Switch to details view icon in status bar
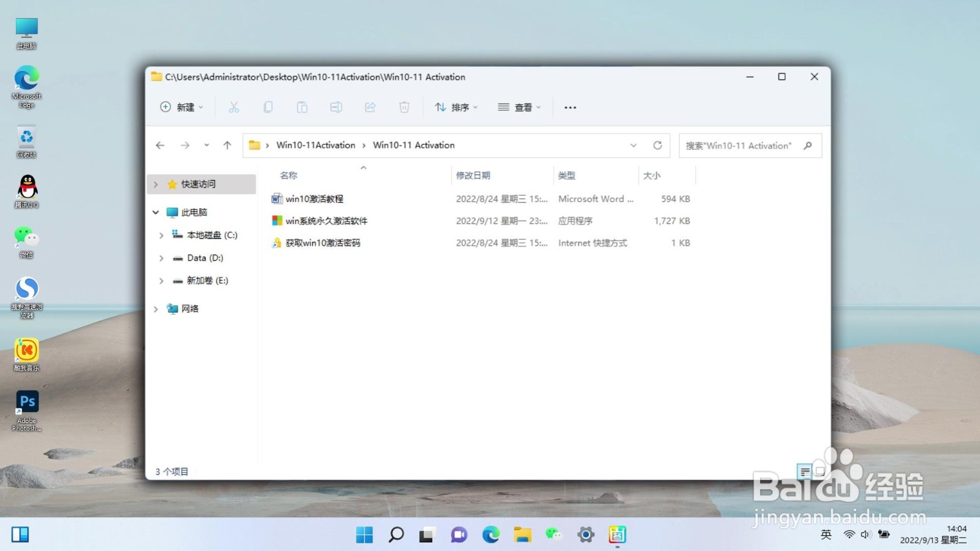This screenshot has width=980, height=551. click(x=805, y=471)
